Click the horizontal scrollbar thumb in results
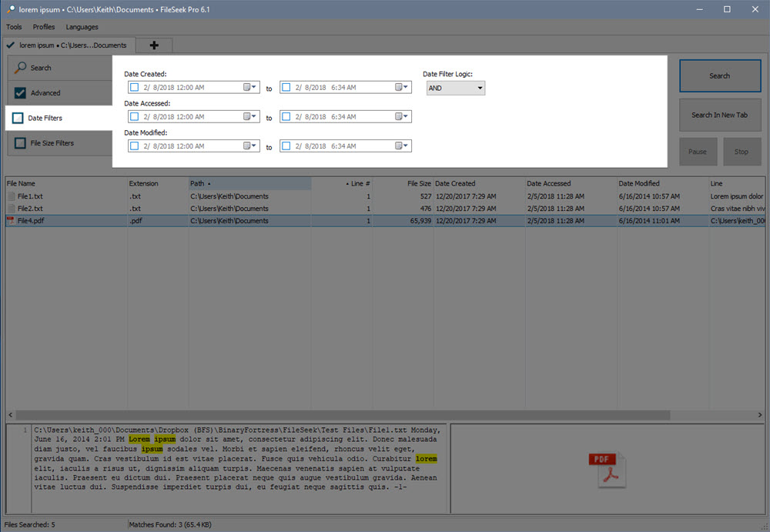This screenshot has width=770, height=532. click(343, 415)
